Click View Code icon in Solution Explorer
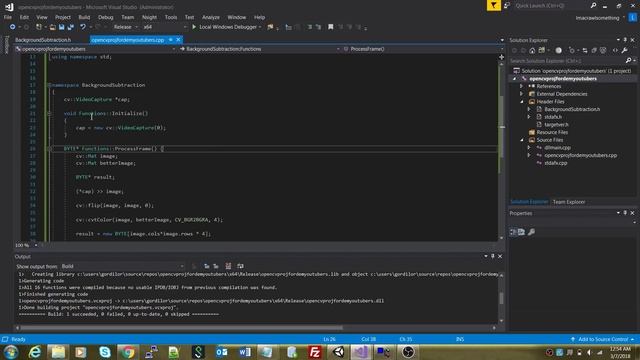Image resolution: width=640 pixels, height=360 pixels. click(615, 50)
